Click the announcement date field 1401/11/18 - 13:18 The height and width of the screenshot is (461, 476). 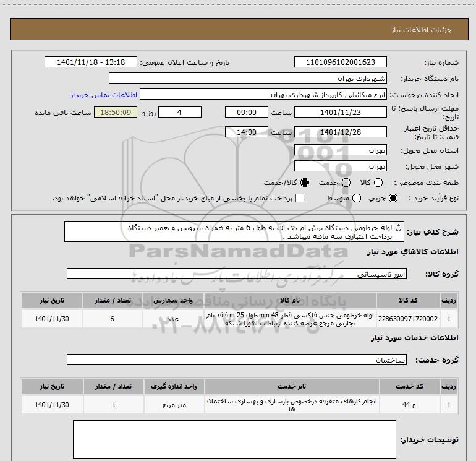[x=91, y=62]
